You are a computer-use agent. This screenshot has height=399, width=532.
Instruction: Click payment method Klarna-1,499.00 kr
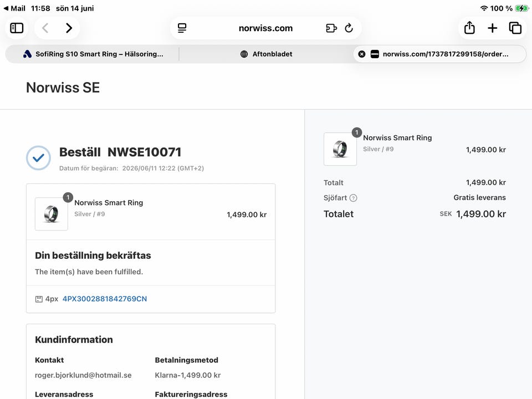pyautogui.click(x=188, y=375)
